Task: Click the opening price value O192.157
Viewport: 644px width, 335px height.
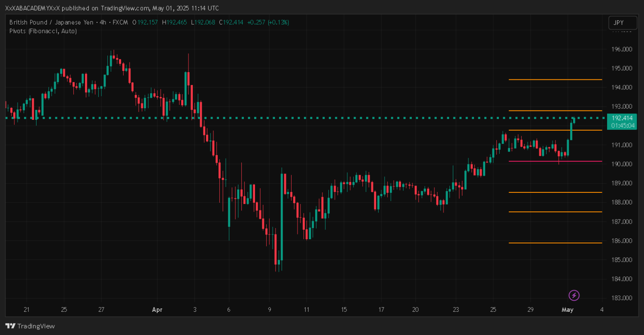Action: [x=146, y=22]
